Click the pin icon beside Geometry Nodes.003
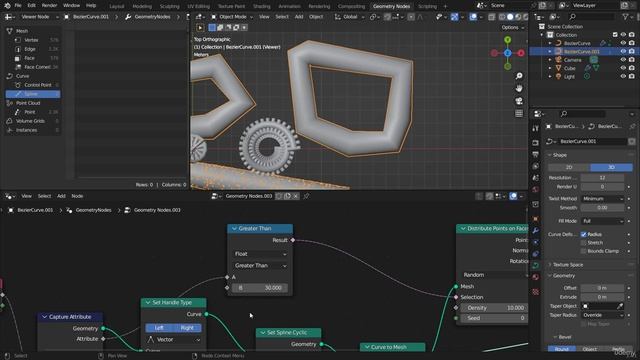This screenshot has height=360, width=640. click(x=306, y=196)
